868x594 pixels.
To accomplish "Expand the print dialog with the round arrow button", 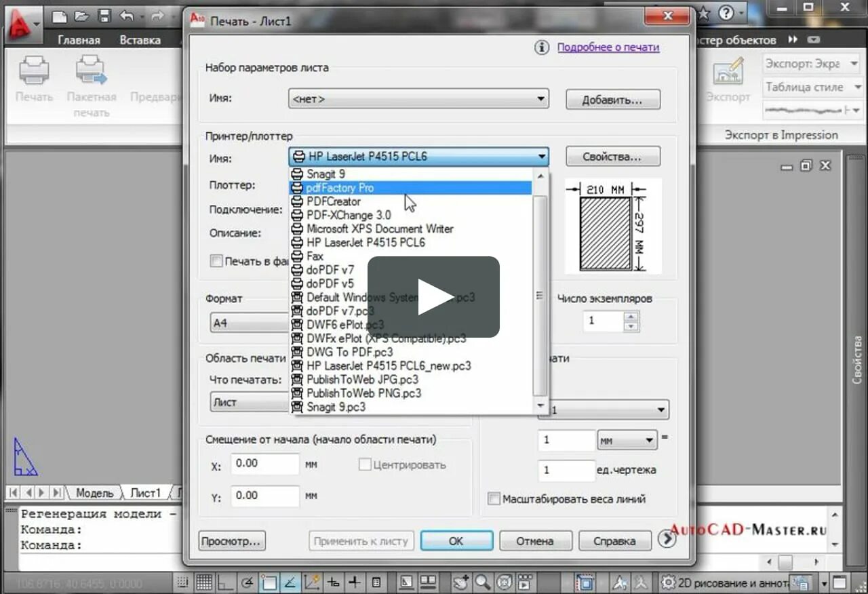I will 667,540.
